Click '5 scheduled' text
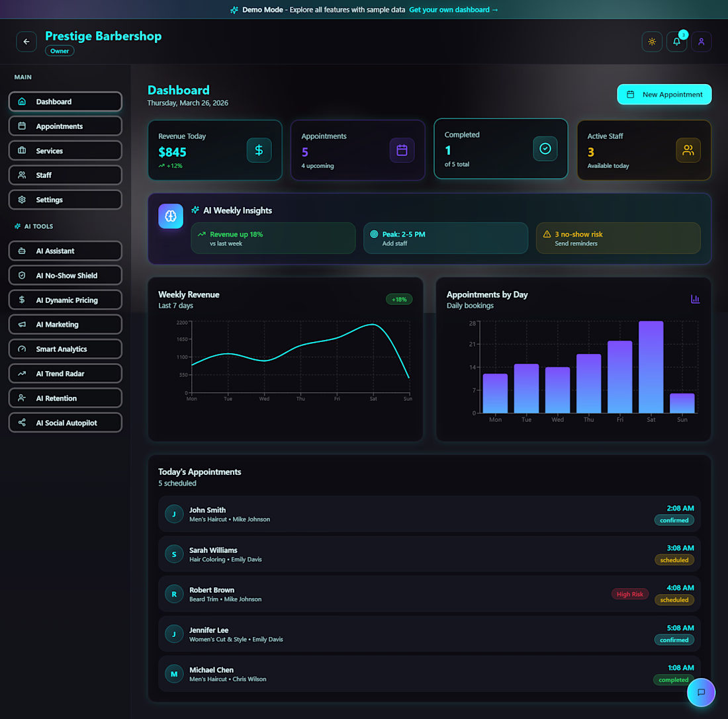Screen dimensions: 728x719 point(177,484)
